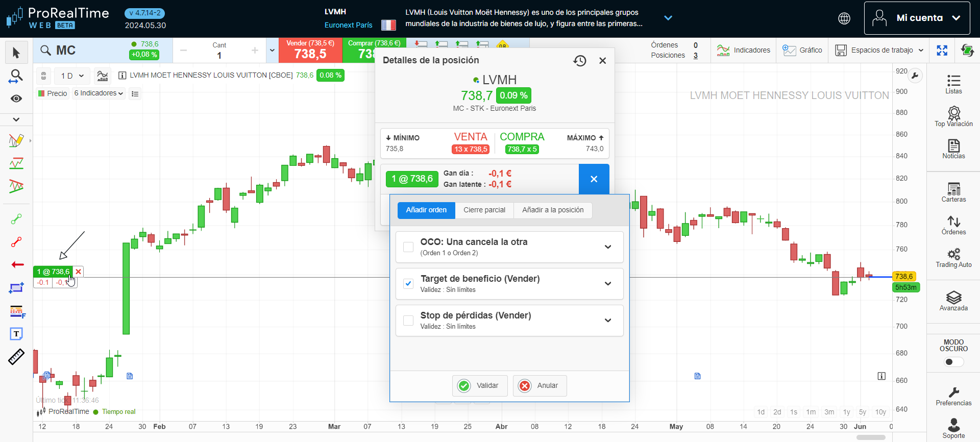Open the language globe selector
Viewport: 980px width, 442px height.
844,18
